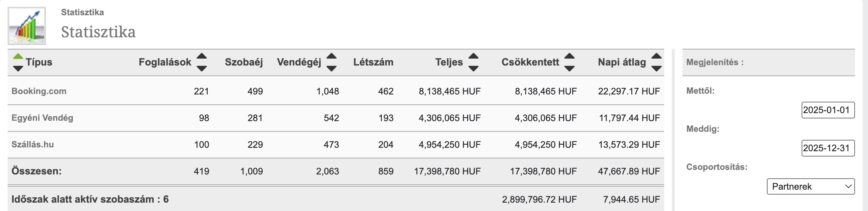The width and height of the screenshot is (868, 211).
Task: Sort Típus column descending
Action: click(x=18, y=69)
